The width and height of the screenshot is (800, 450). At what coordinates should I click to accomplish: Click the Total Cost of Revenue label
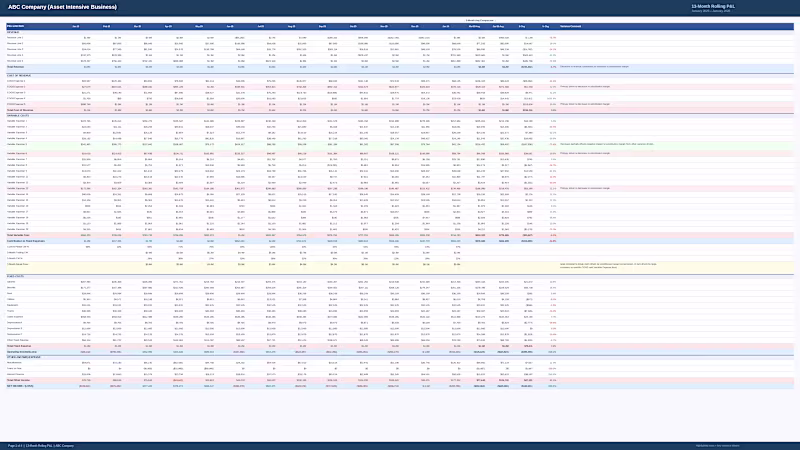click(20, 110)
